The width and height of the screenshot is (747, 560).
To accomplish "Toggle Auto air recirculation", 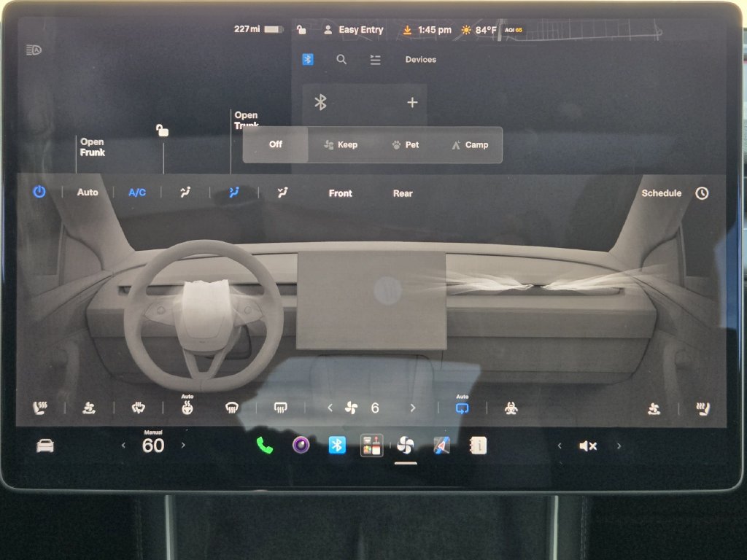I will 462,405.
